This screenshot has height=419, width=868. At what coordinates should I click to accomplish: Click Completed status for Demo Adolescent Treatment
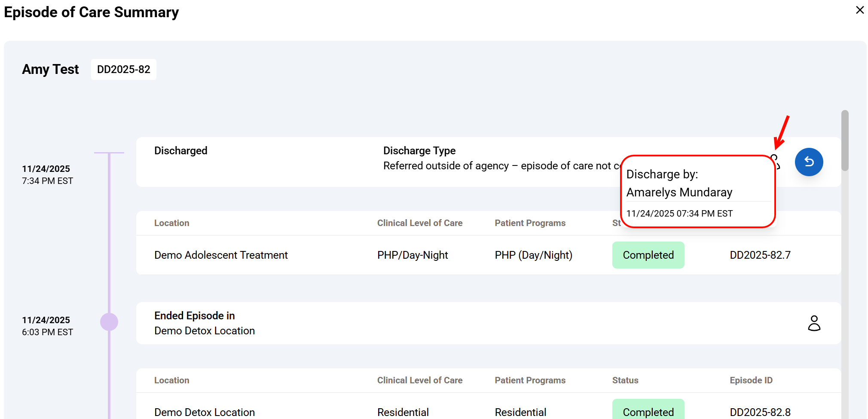tap(648, 255)
